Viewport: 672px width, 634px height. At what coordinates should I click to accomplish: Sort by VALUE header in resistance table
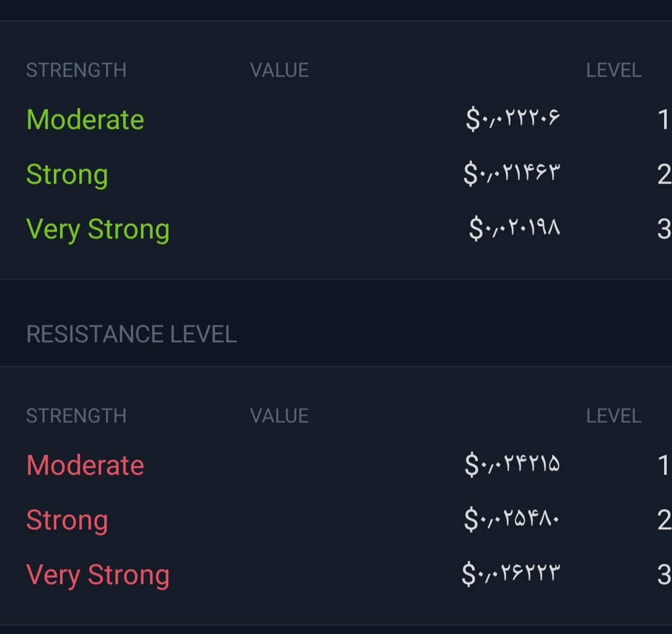pos(279,416)
